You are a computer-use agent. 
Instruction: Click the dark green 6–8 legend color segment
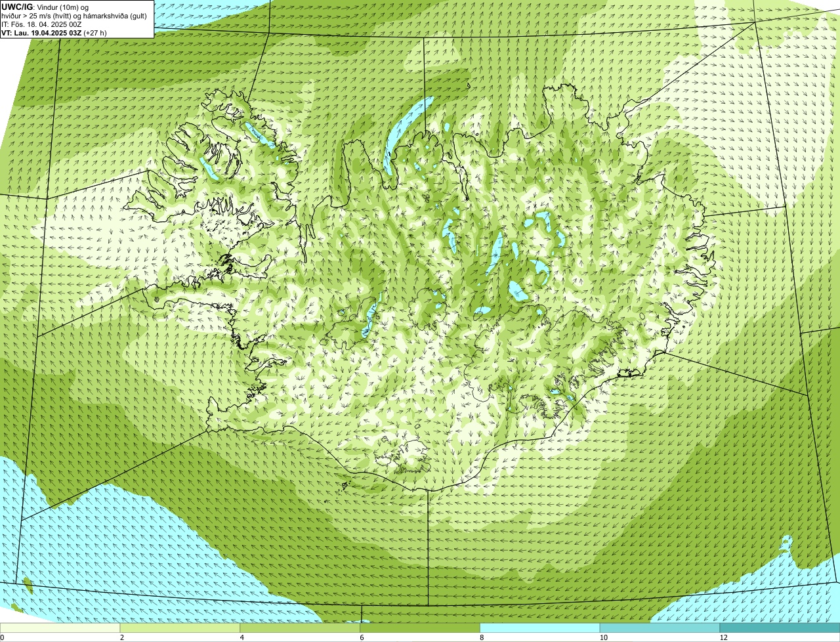tap(420, 628)
